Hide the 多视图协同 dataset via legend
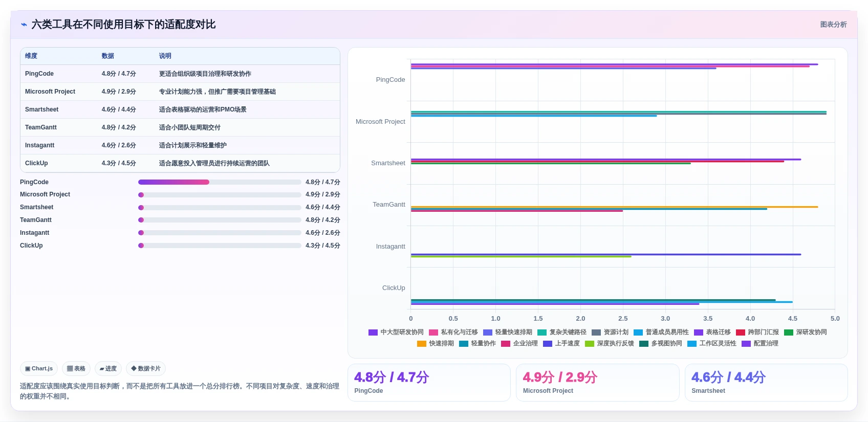 [x=661, y=343]
